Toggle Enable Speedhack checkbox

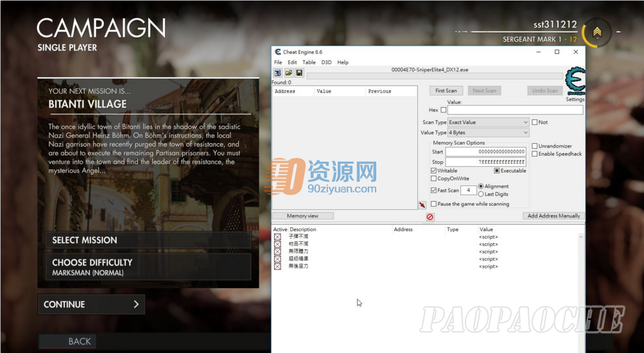[x=535, y=154]
